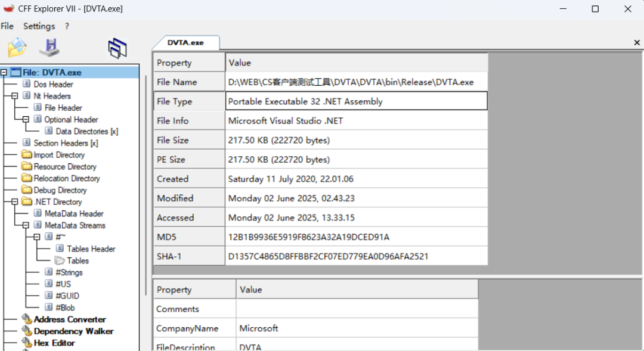Viewport: 644px width, 351px height.
Task: Click the Save floppy disk toolbar icon
Action: 50,48
